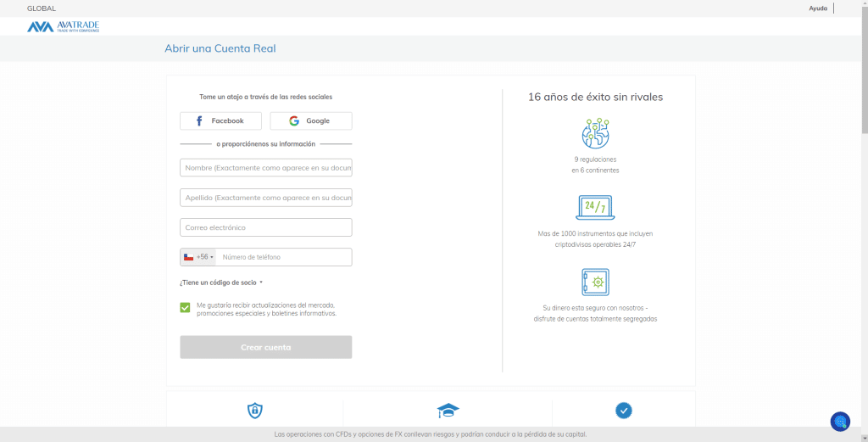Click the shield lock icon
The height and width of the screenshot is (442, 868).
(254, 411)
